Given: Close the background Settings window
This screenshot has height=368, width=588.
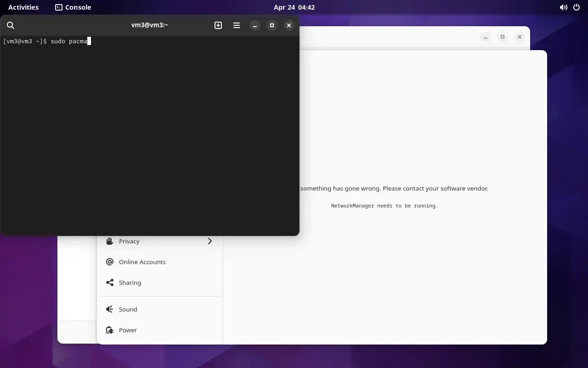Looking at the screenshot, I should click(x=520, y=37).
